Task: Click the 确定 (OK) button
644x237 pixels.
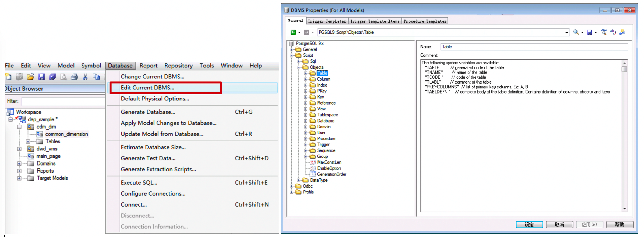Action: coord(529,225)
